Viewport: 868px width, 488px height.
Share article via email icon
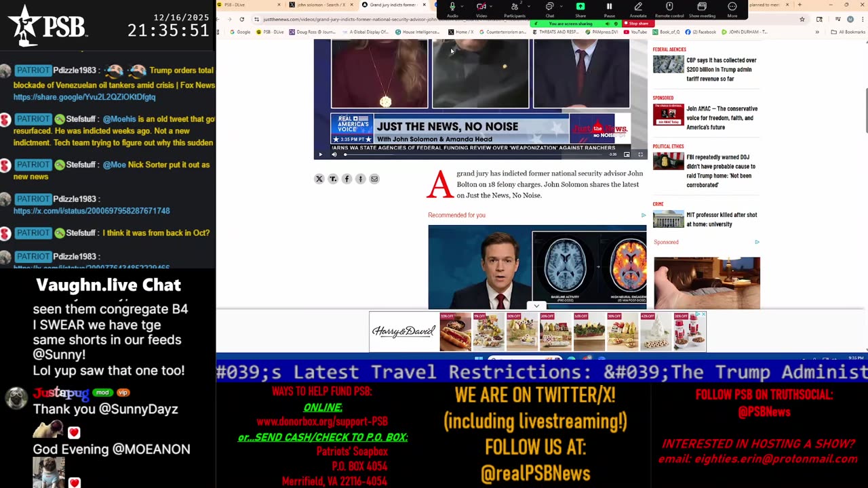(374, 179)
